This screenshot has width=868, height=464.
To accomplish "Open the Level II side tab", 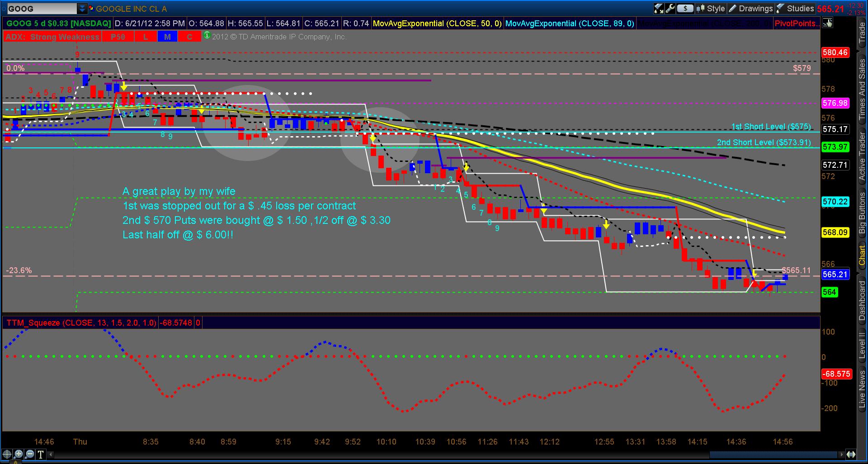I will [862, 346].
